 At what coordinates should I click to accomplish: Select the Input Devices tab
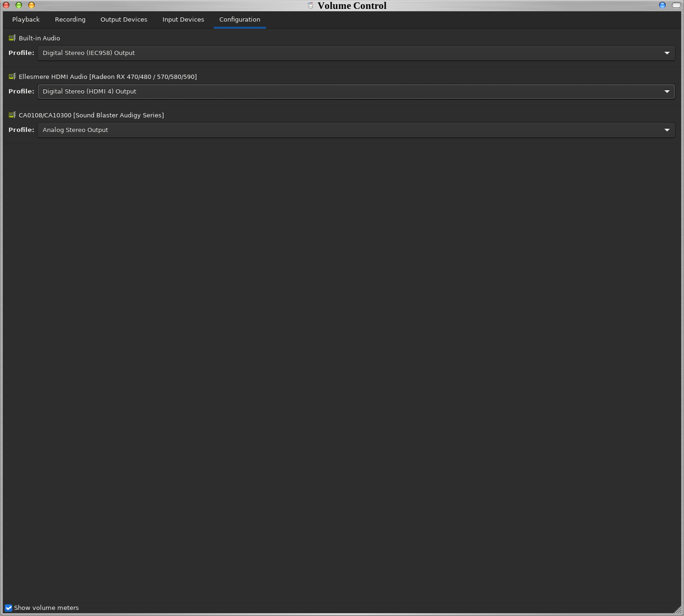pos(183,20)
